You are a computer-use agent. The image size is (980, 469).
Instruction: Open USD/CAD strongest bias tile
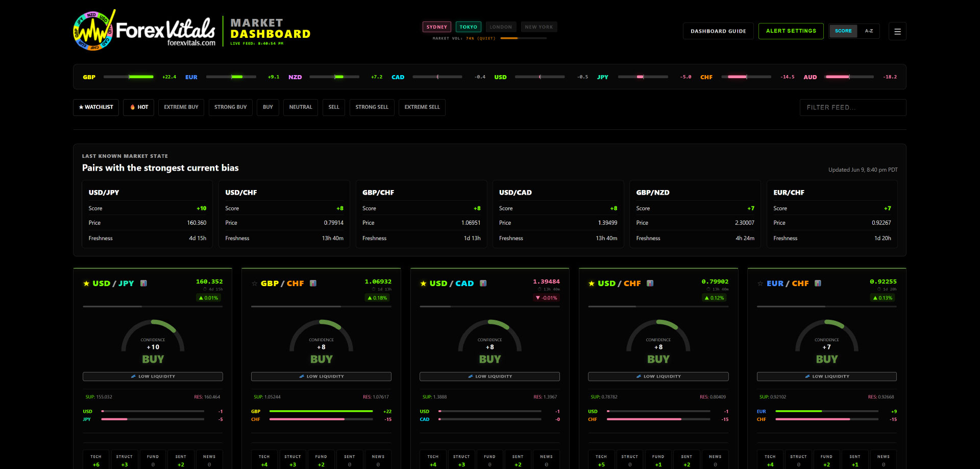point(558,214)
